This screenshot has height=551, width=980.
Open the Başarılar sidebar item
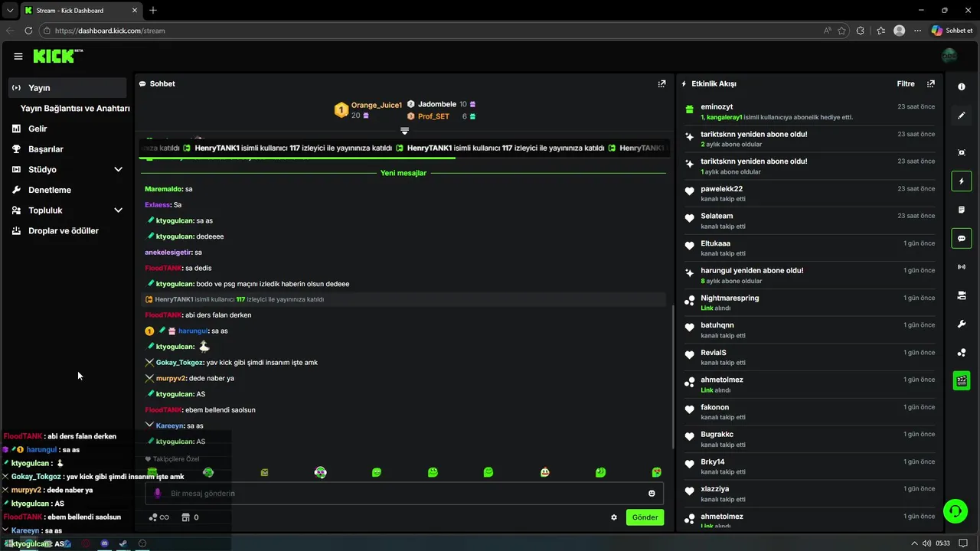tap(67, 149)
